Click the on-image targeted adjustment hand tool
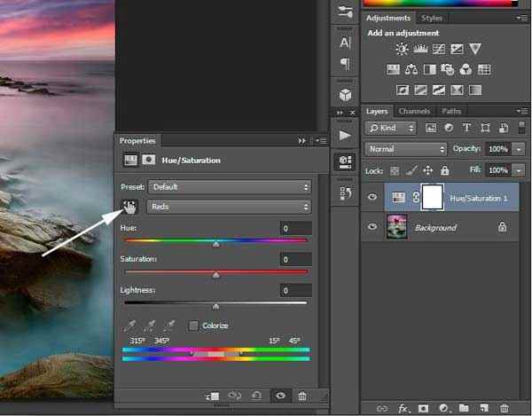Viewport: 532px width, 416px height. pyautogui.click(x=129, y=207)
